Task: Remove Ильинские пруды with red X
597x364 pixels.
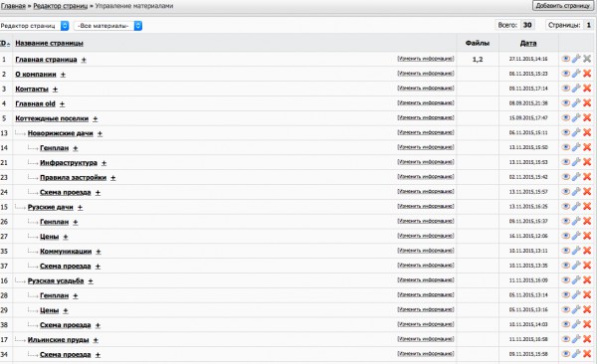Action: point(587,339)
